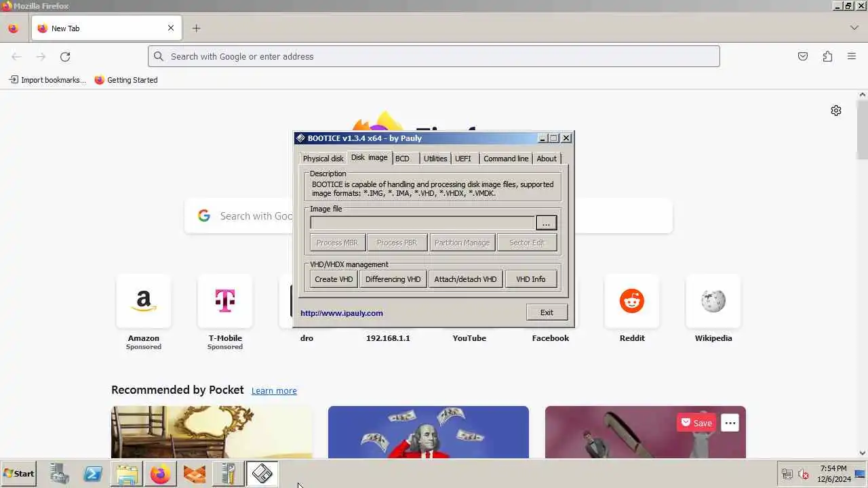Click the image file path field

(422, 223)
